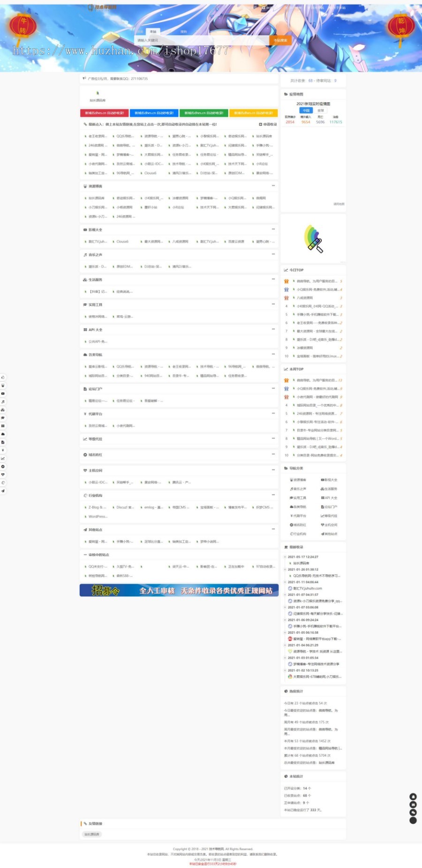The width and height of the screenshot is (422, 868).
Task: Open the 小夜代刷网 entry in the 本周TOP list
Action: point(317,397)
